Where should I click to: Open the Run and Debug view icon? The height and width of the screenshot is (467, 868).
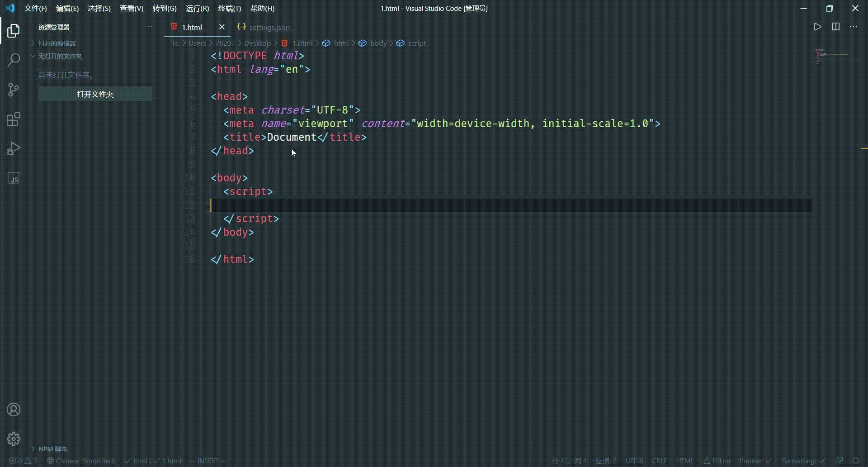point(14,149)
